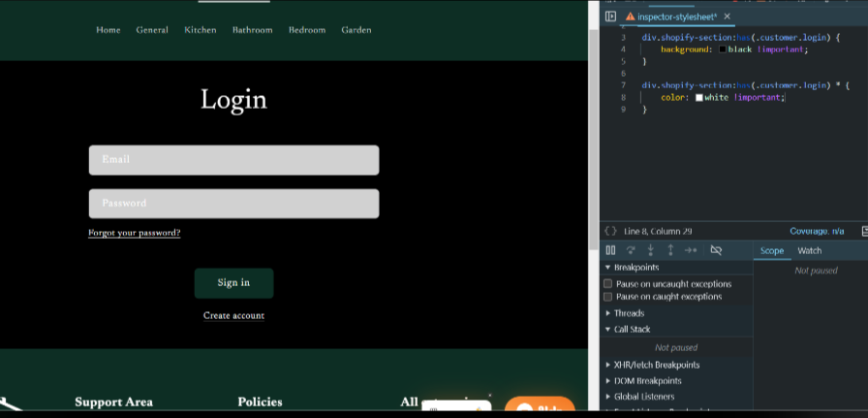Open the Create account link

(233, 315)
